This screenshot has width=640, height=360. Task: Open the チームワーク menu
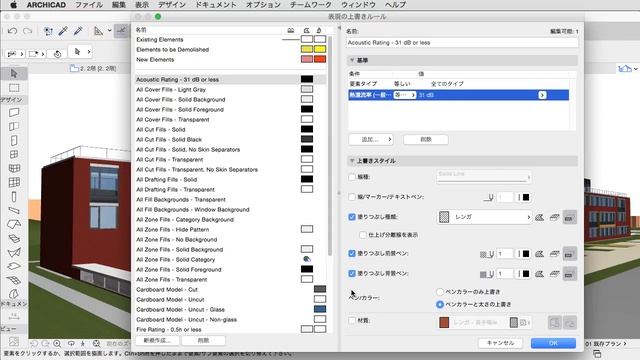pyautogui.click(x=311, y=5)
